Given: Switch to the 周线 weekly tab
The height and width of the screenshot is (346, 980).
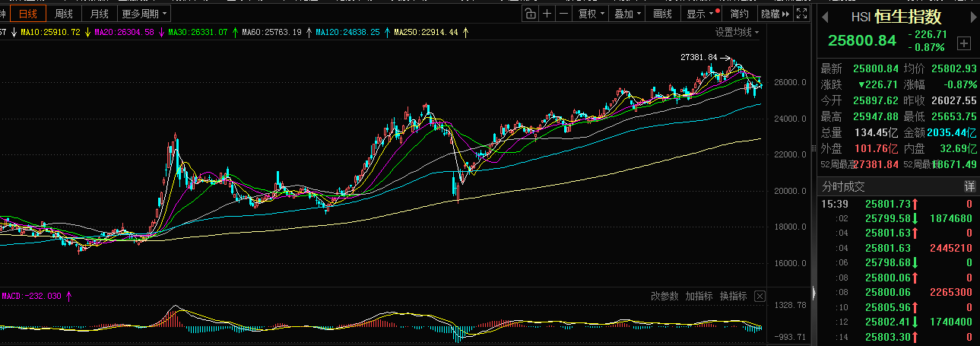Looking at the screenshot, I should (64, 14).
